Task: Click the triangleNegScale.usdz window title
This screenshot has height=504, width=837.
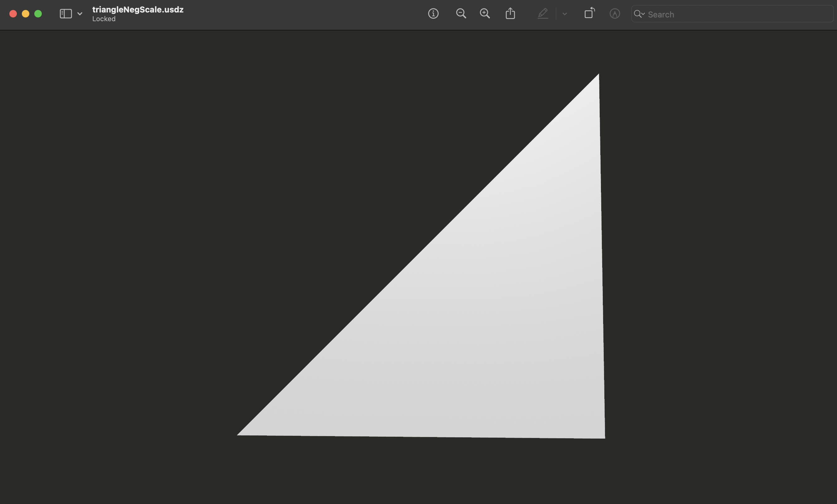Action: (x=138, y=10)
